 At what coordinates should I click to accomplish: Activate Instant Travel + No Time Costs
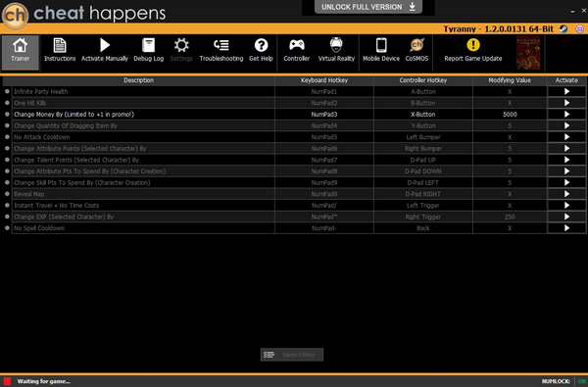(566, 205)
